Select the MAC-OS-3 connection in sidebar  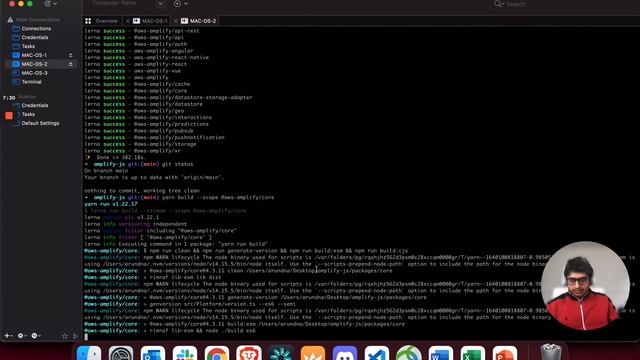point(30,73)
